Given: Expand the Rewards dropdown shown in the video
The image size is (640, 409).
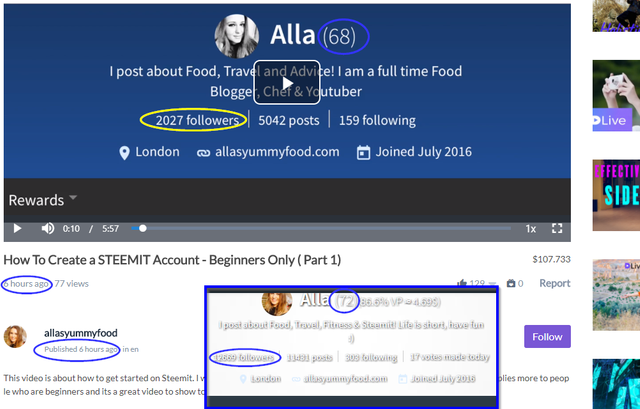Looking at the screenshot, I should pos(42,200).
